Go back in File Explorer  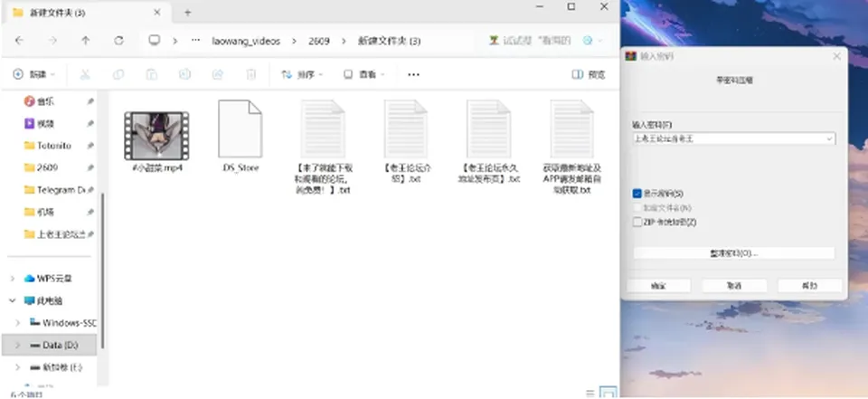19,41
